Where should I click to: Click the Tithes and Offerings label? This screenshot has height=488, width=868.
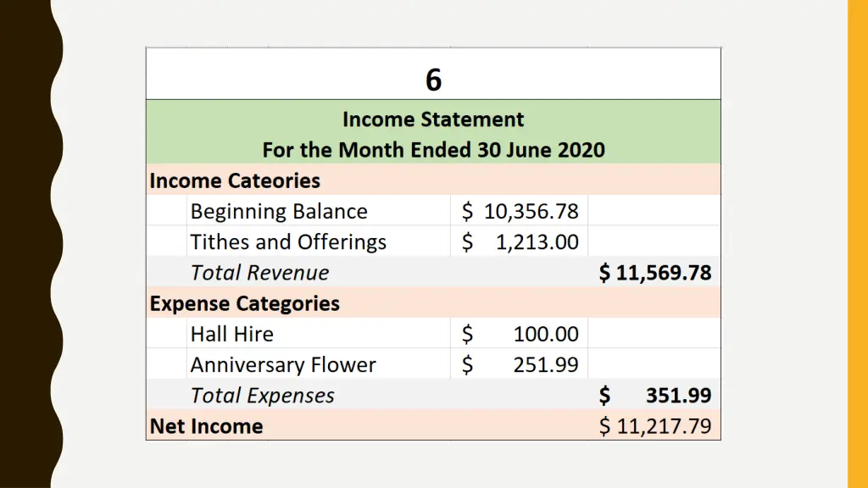pyautogui.click(x=288, y=242)
